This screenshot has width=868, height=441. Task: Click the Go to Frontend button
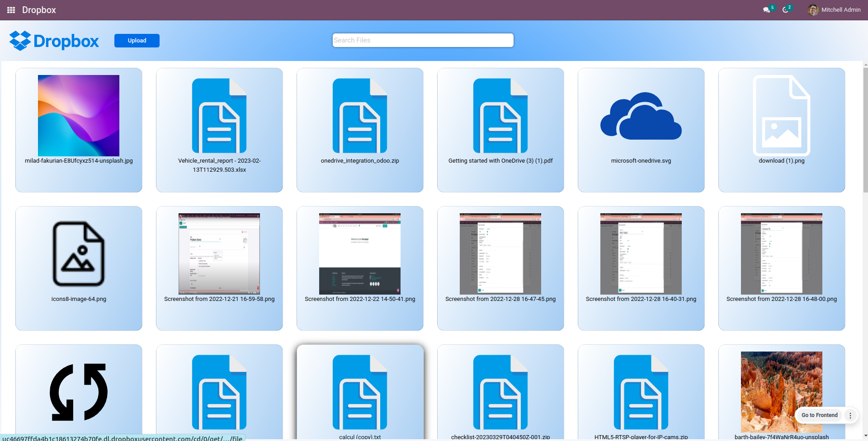coord(820,415)
